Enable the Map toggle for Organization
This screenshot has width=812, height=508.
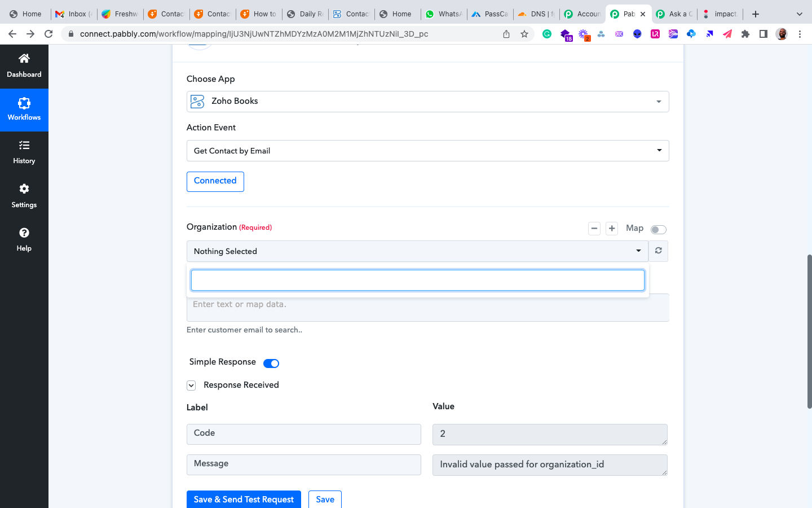click(659, 229)
